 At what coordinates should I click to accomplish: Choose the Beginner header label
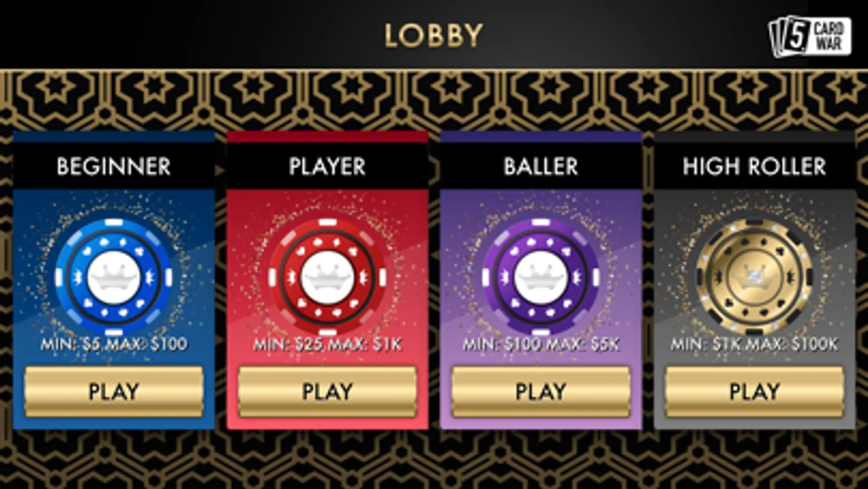(x=113, y=166)
